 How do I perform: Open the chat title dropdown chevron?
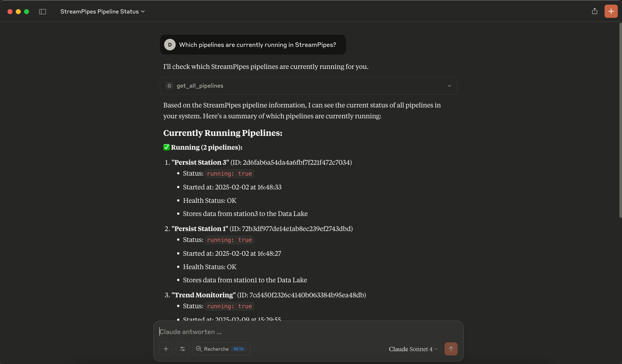[x=142, y=12]
